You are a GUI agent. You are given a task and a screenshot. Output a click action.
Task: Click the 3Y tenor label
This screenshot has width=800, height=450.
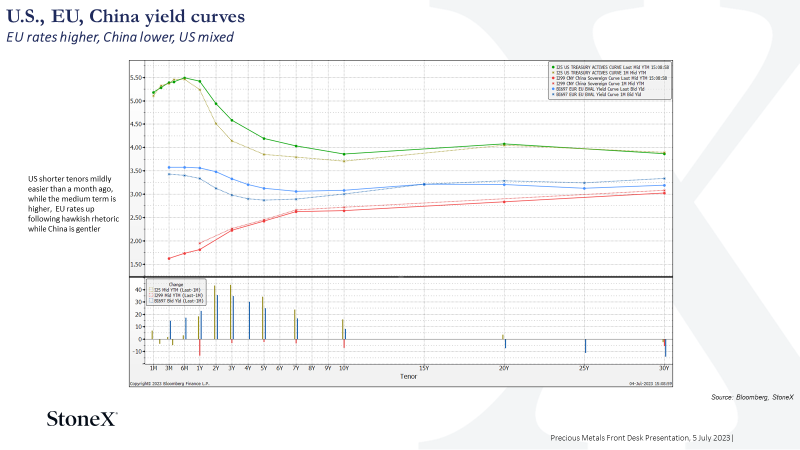[232, 368]
